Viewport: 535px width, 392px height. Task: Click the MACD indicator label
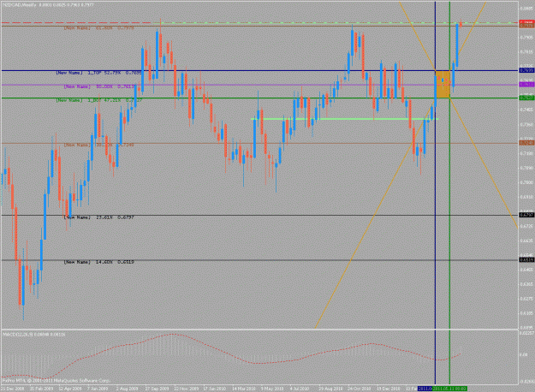(x=33, y=335)
